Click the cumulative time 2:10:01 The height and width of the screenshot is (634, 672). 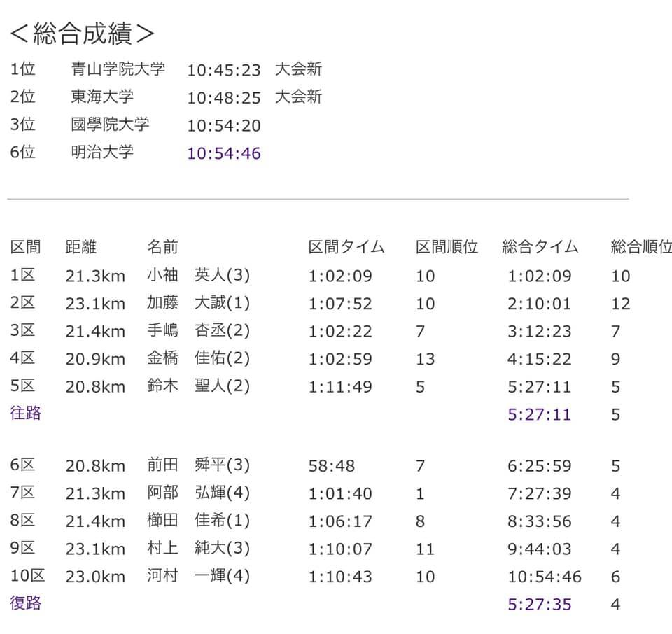[539, 304]
